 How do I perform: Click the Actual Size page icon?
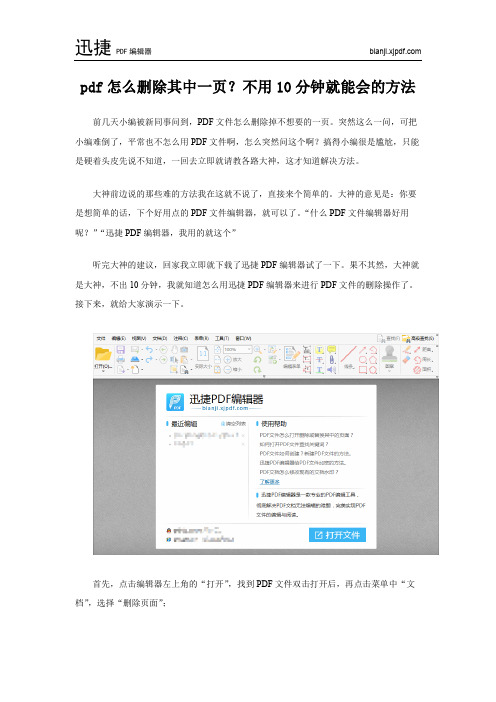(204, 353)
